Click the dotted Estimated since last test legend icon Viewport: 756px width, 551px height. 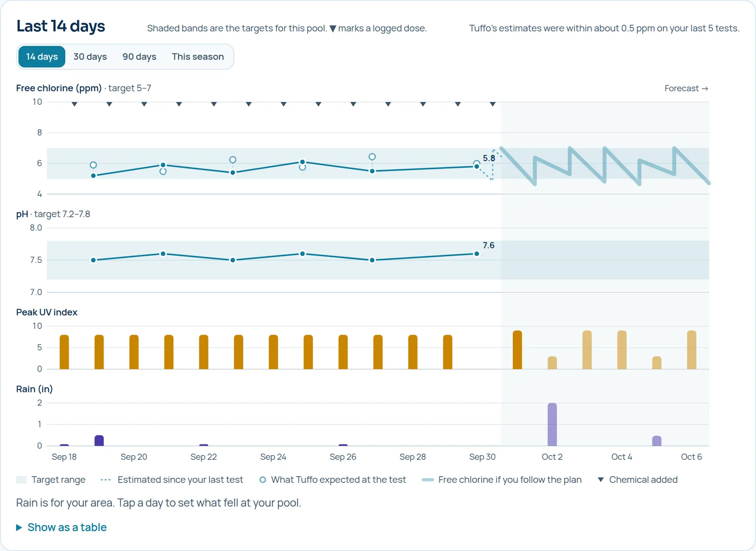pos(105,480)
